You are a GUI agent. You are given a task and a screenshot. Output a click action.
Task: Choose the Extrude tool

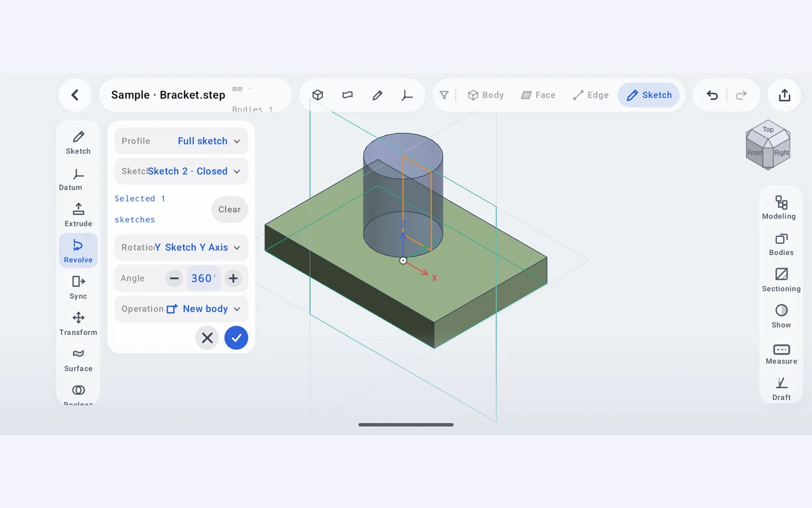[x=78, y=215]
